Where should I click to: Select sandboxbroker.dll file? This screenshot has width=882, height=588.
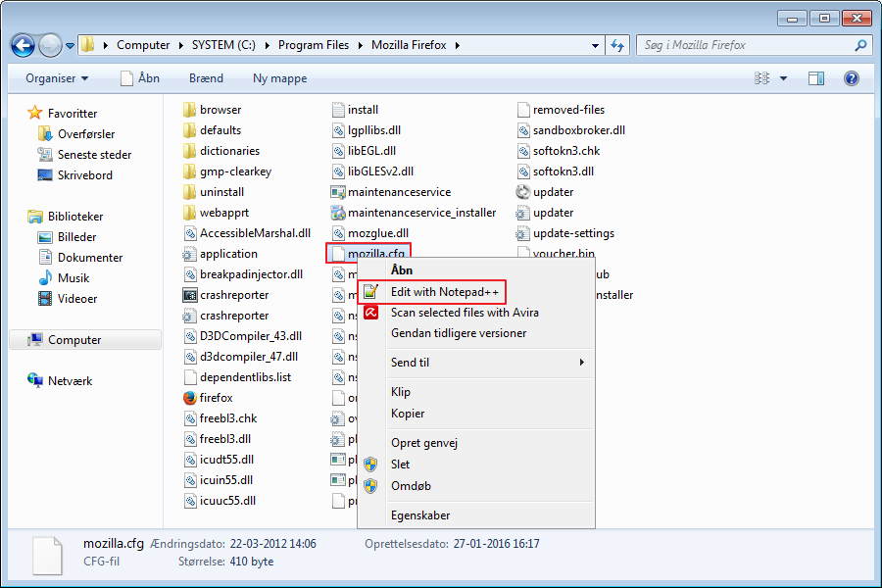(x=570, y=130)
